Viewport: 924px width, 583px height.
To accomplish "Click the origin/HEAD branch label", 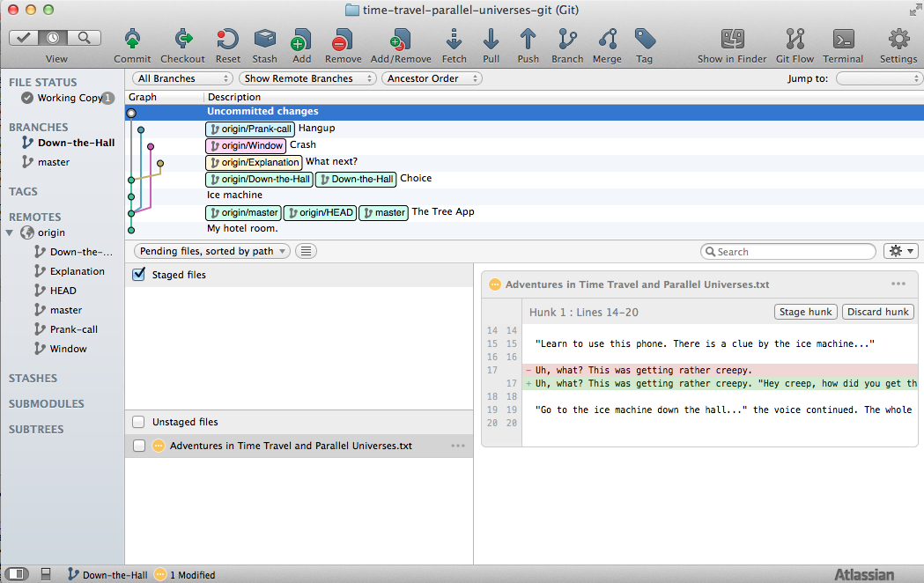I will coord(320,212).
